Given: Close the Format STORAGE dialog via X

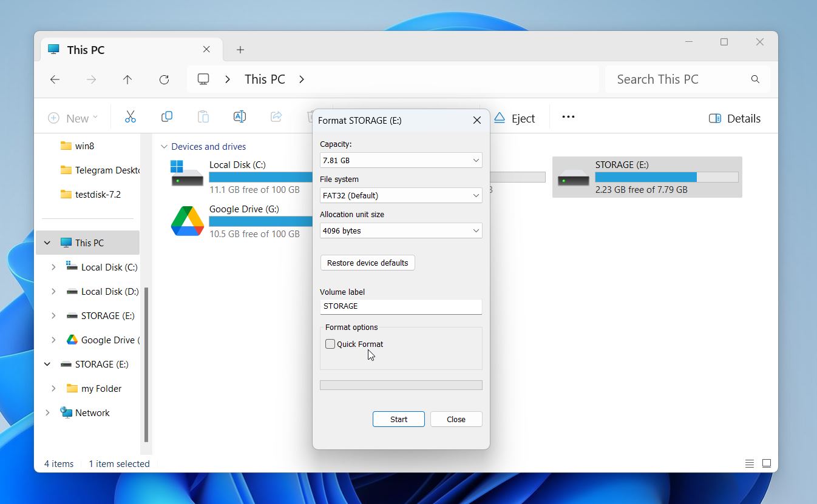Looking at the screenshot, I should pos(477,120).
